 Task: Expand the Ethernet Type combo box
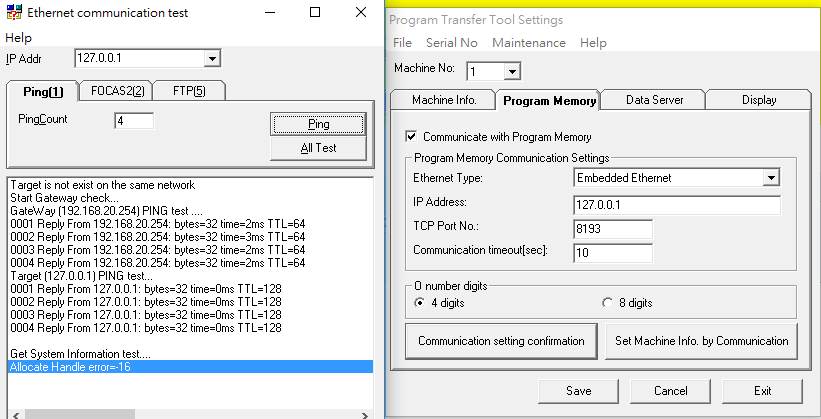(770, 178)
